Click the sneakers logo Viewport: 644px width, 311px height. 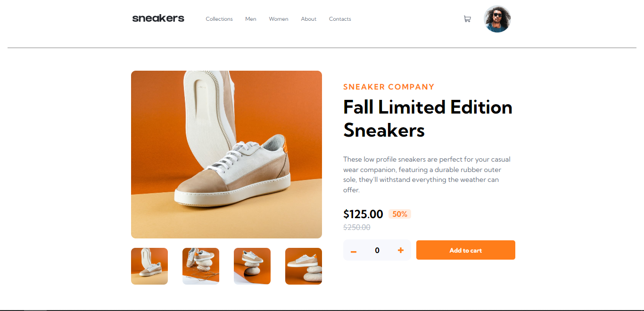[158, 18]
